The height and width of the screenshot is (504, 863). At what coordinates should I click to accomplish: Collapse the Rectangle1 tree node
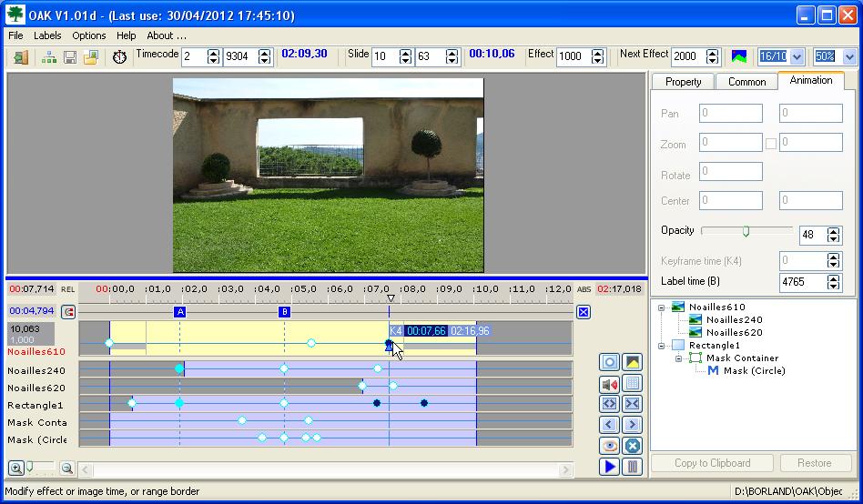tap(663, 346)
